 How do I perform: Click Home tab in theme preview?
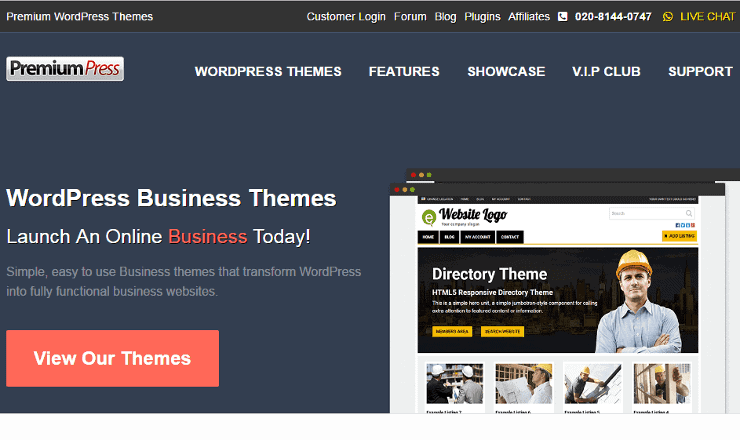pos(428,237)
